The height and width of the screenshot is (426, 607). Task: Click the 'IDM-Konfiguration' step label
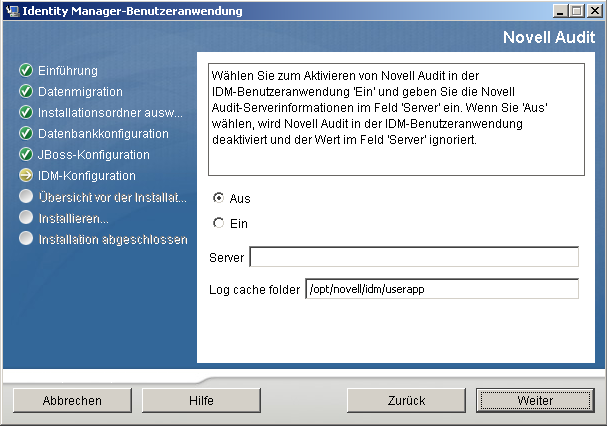pos(87,175)
